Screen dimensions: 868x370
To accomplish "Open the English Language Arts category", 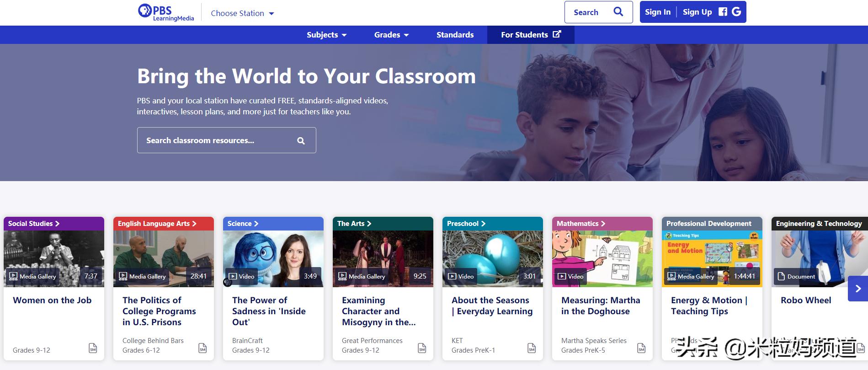I will 157,224.
